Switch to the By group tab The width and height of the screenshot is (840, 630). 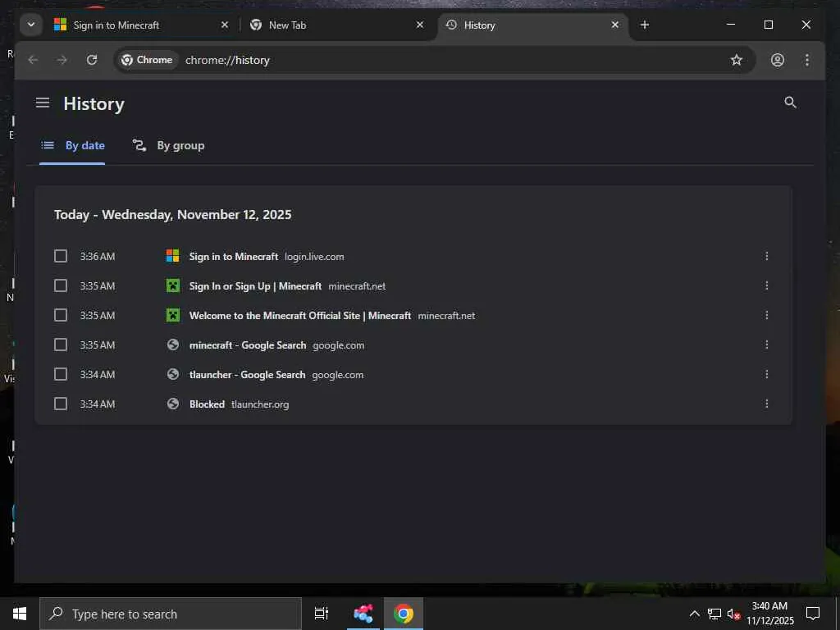click(169, 146)
